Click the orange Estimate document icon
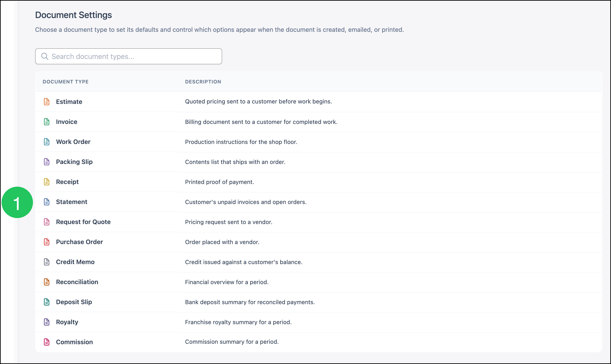611x364 pixels. [47, 101]
